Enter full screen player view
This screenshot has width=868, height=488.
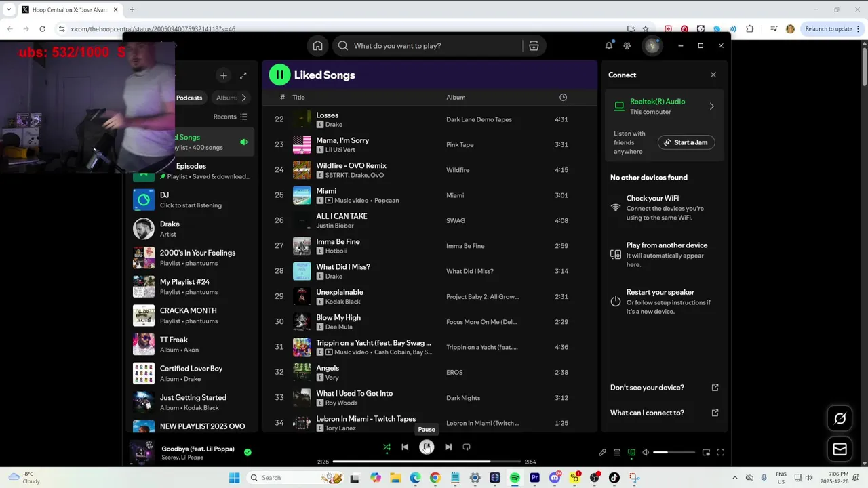721,452
